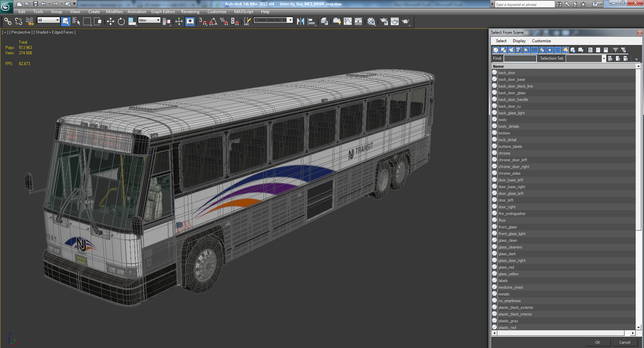Click the keyword search box in title bar
Viewport: 644px width, 348px height.
[x=524, y=4]
